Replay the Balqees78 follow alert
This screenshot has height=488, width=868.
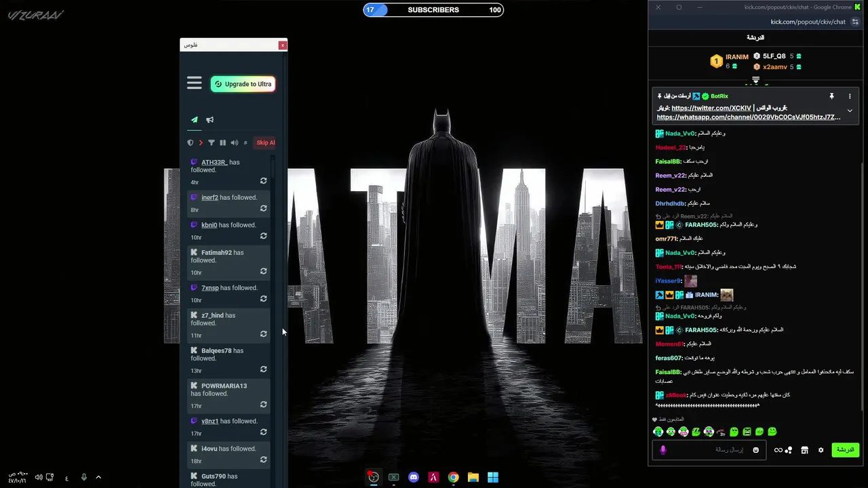(x=263, y=369)
